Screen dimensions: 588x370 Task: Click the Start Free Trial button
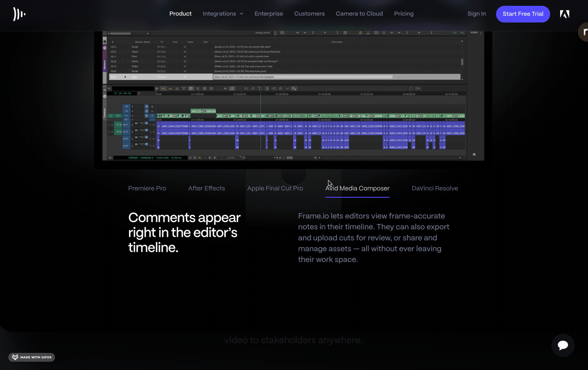click(523, 14)
